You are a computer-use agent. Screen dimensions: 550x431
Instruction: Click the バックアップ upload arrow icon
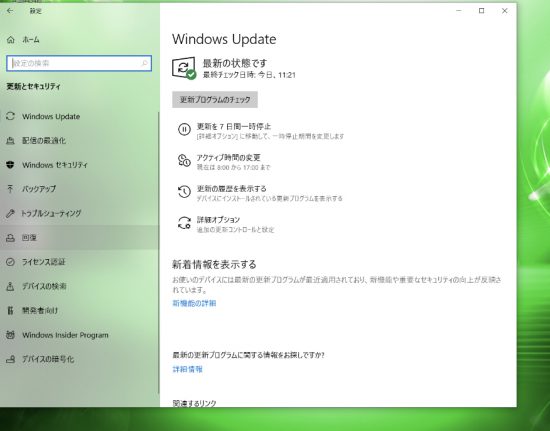coord(11,189)
